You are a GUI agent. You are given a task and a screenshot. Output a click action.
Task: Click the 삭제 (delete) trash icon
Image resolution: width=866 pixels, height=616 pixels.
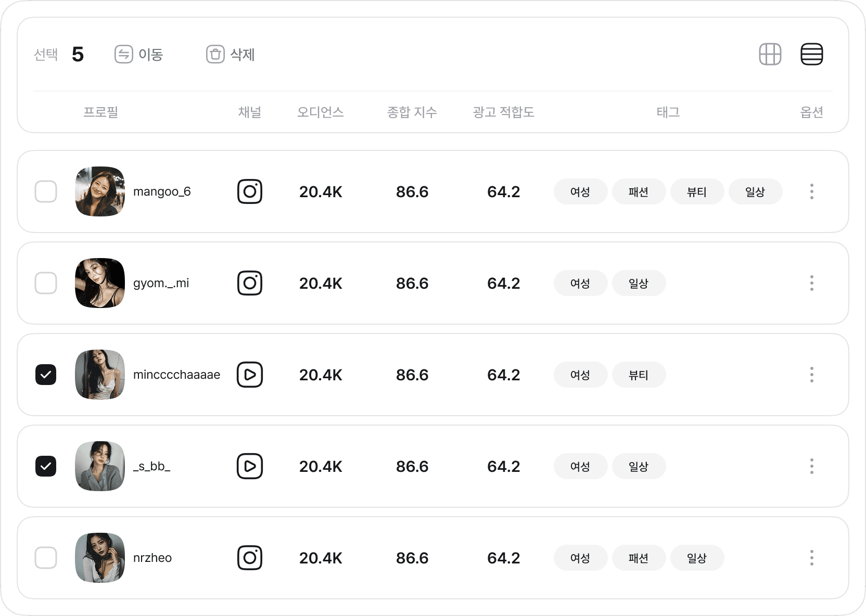pyautogui.click(x=215, y=54)
